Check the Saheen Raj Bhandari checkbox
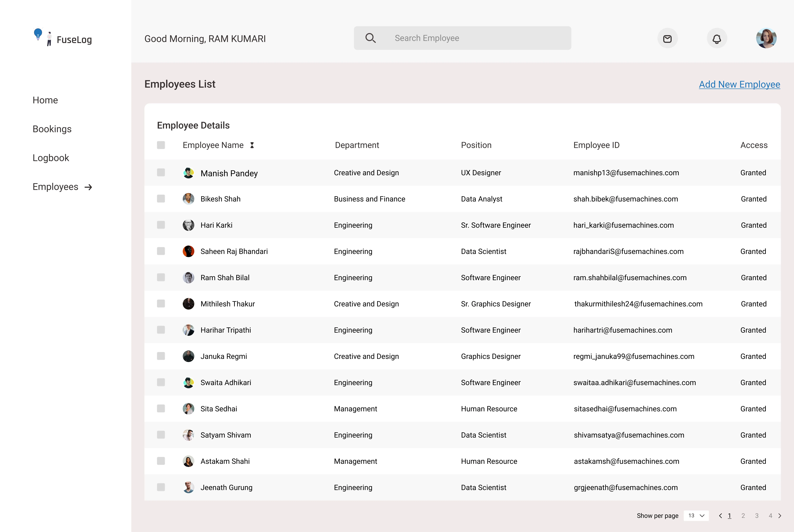This screenshot has height=532, width=794. click(x=161, y=251)
